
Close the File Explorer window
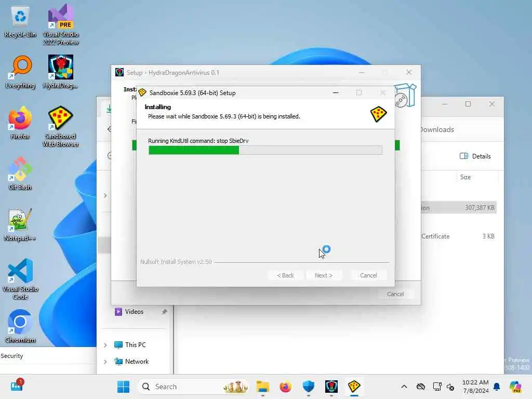(491, 104)
